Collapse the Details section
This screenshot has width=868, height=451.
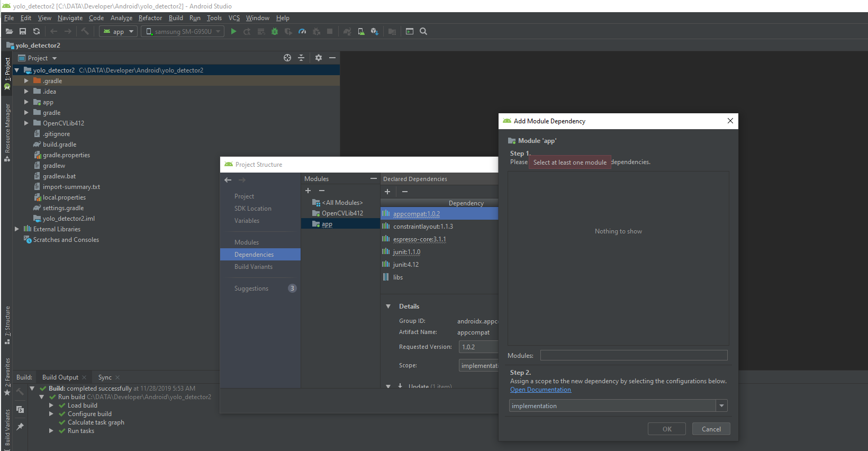coord(388,306)
